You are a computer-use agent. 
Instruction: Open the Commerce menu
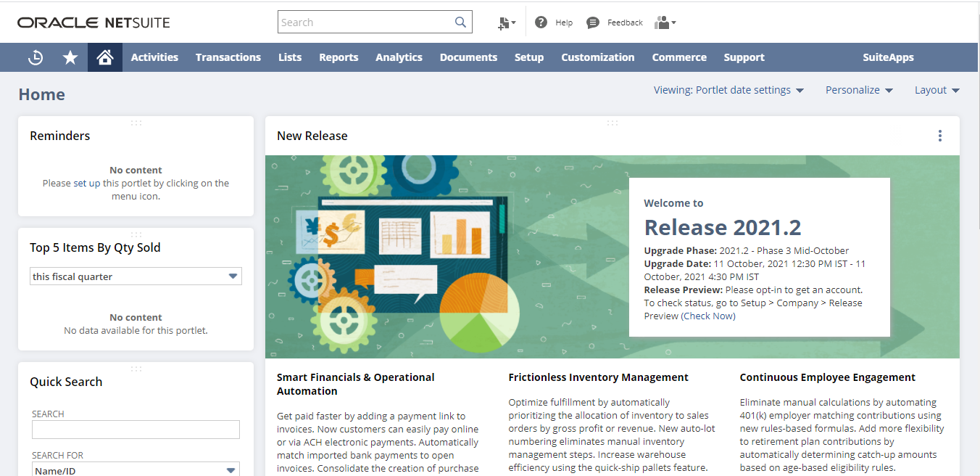tap(679, 57)
